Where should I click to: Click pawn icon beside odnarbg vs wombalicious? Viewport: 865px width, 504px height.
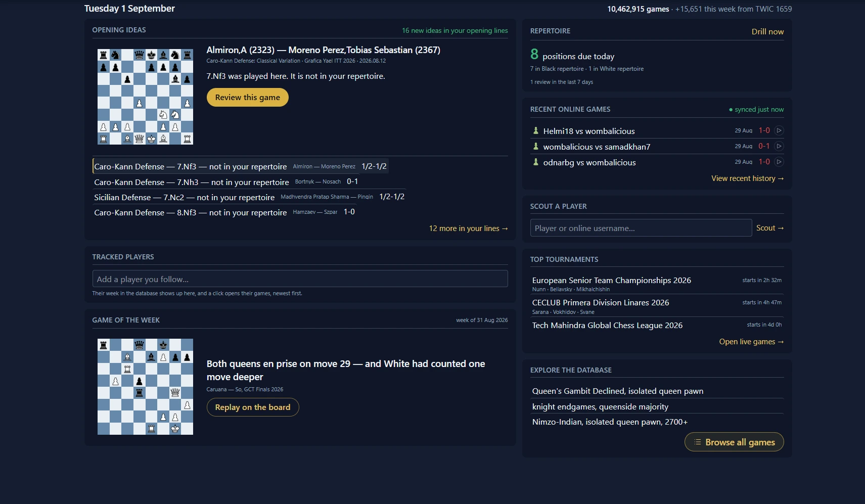click(536, 162)
